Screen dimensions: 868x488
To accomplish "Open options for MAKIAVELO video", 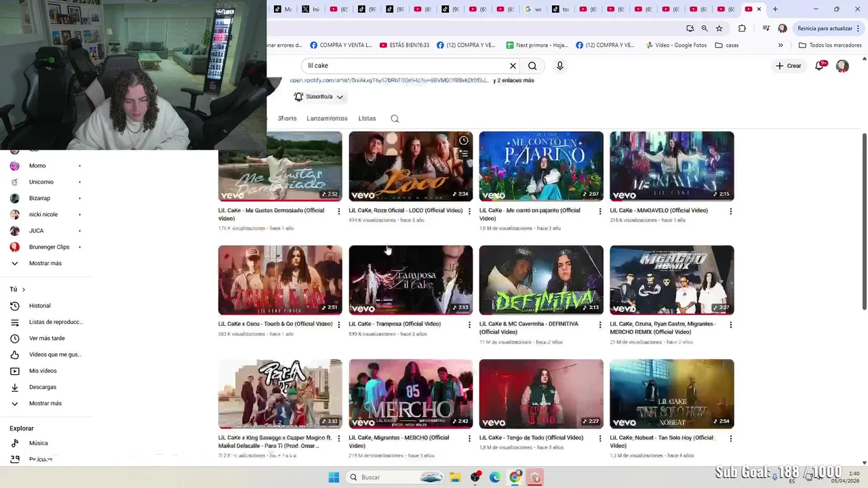I will pyautogui.click(x=730, y=211).
